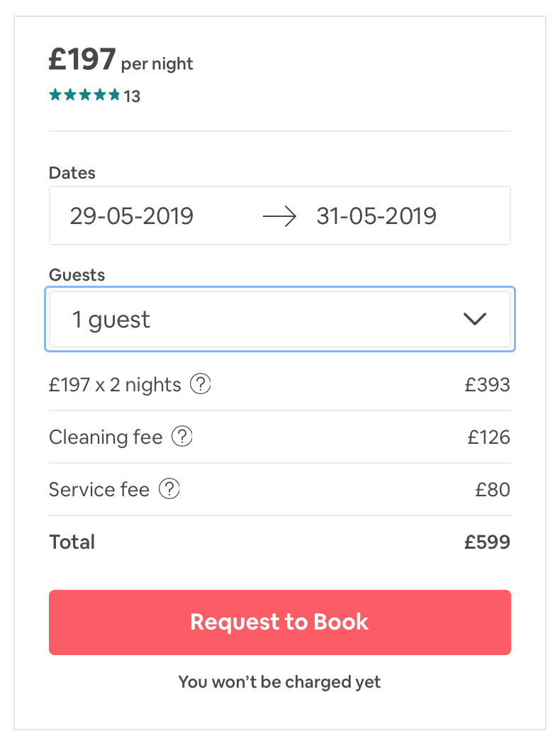Show Service fee info via question icon

pyautogui.click(x=169, y=489)
